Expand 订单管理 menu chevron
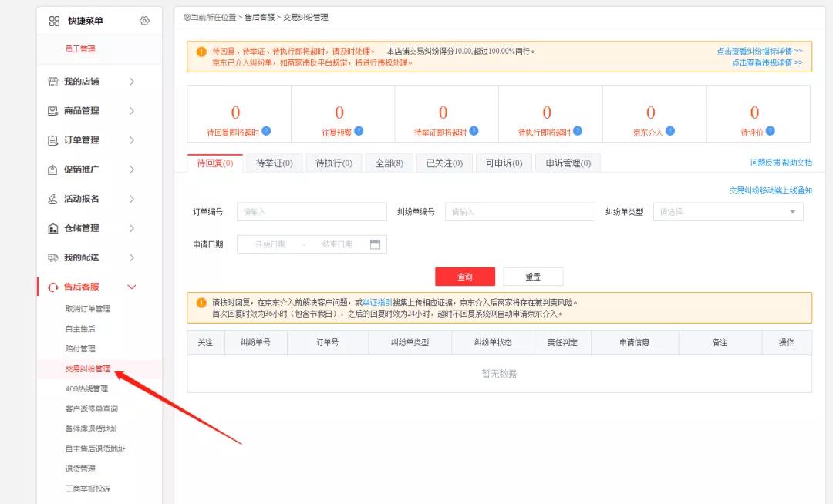The width and height of the screenshot is (833, 504). pyautogui.click(x=132, y=140)
